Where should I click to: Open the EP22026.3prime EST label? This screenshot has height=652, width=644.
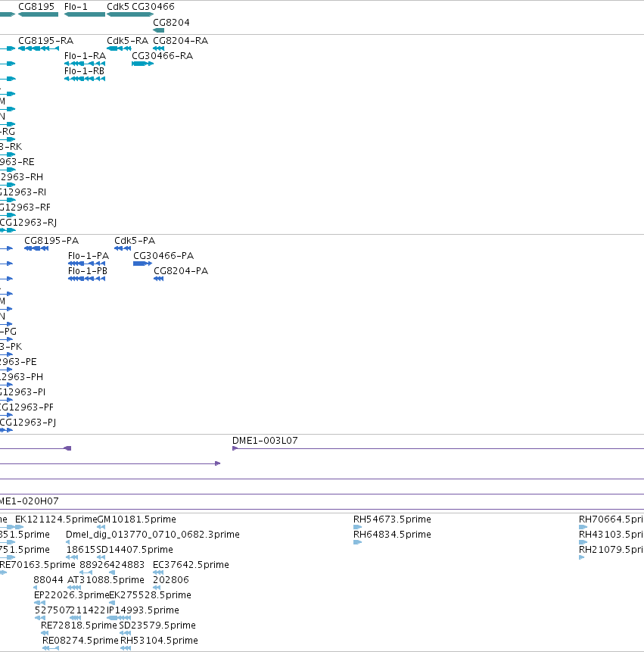[71, 595]
